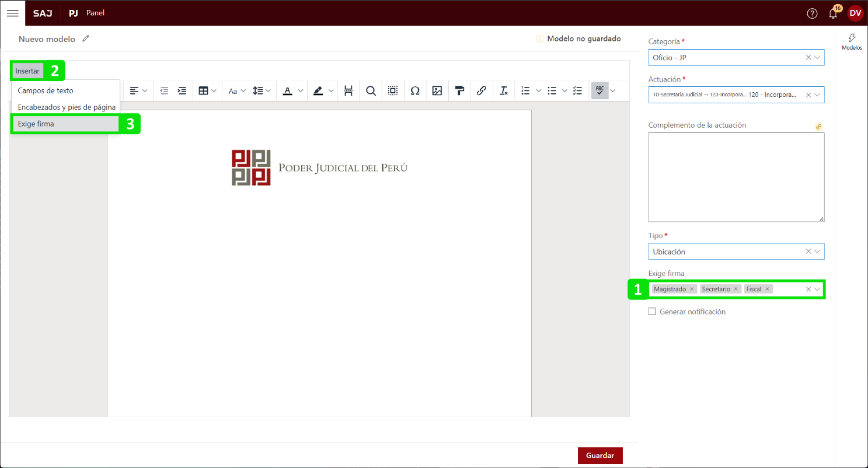Image resolution: width=868 pixels, height=468 pixels.
Task: Open the insert table dropdown
Action: tap(207, 90)
